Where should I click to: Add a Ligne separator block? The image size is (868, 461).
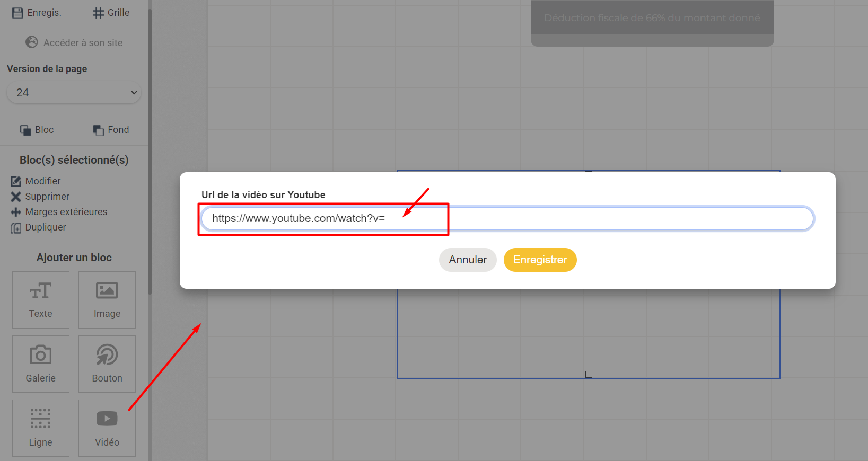pyautogui.click(x=41, y=428)
